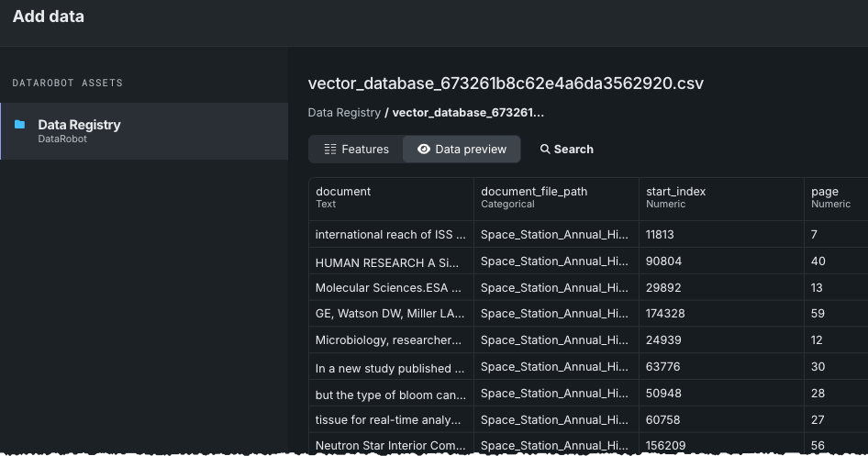Click the Search button label
Image resolution: width=868 pixels, height=456 pixels.
[573, 150]
